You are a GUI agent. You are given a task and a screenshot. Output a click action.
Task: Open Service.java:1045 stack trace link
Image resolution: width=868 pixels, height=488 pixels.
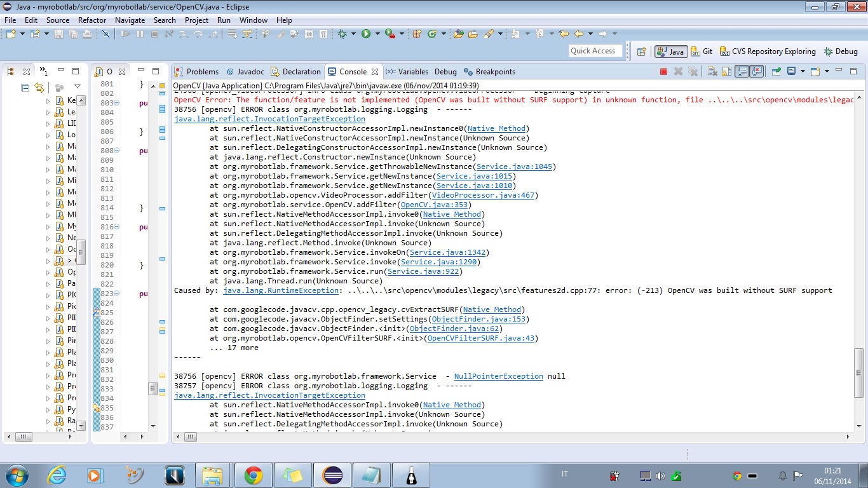click(515, 166)
